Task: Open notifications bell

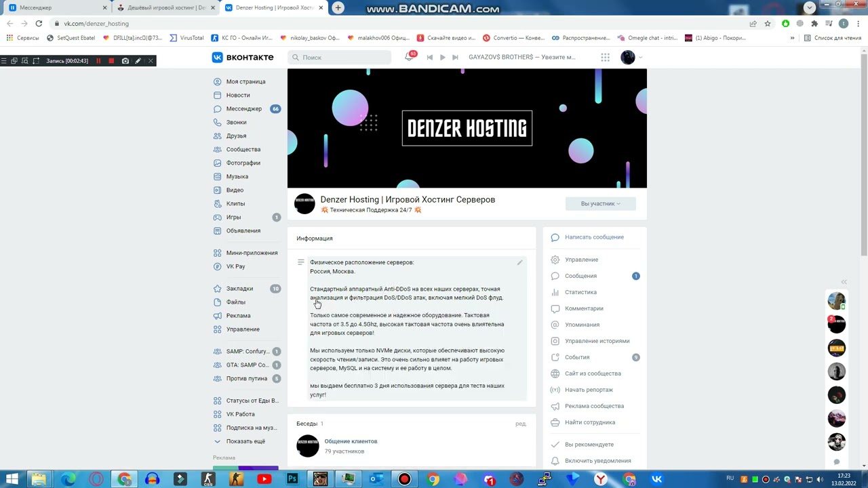Action: 409,57
